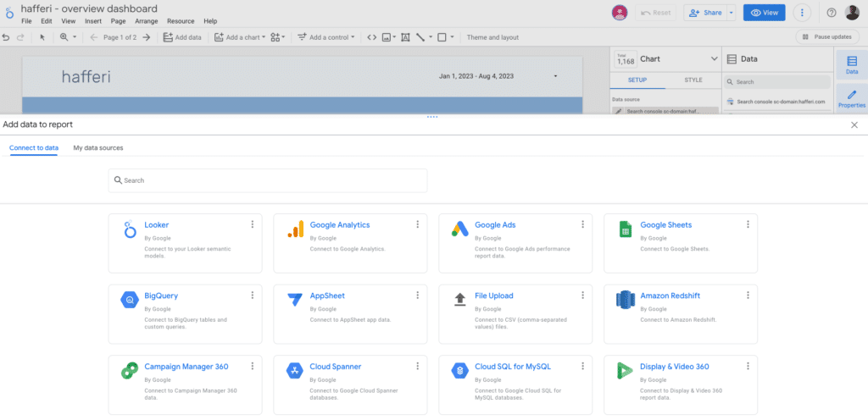
Task: Click the redo arrow in toolbar
Action: point(20,37)
